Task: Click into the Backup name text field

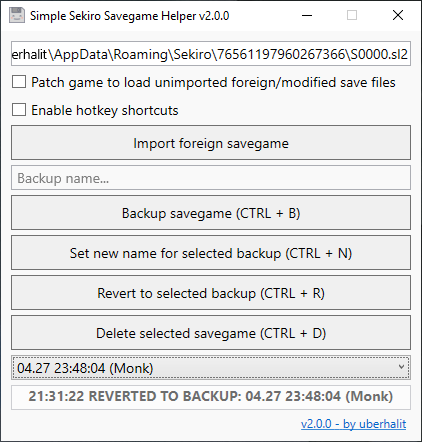Action: click(x=211, y=178)
